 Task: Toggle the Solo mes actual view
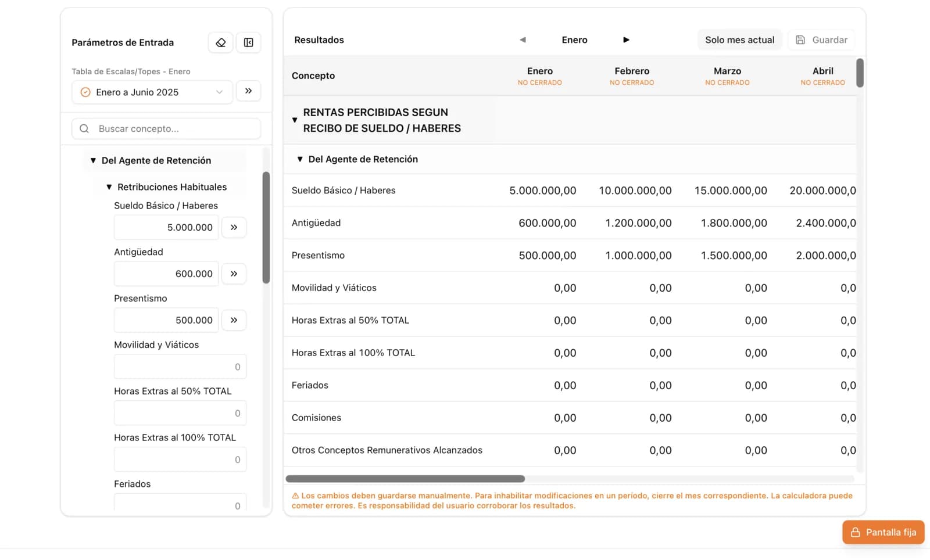(x=739, y=40)
